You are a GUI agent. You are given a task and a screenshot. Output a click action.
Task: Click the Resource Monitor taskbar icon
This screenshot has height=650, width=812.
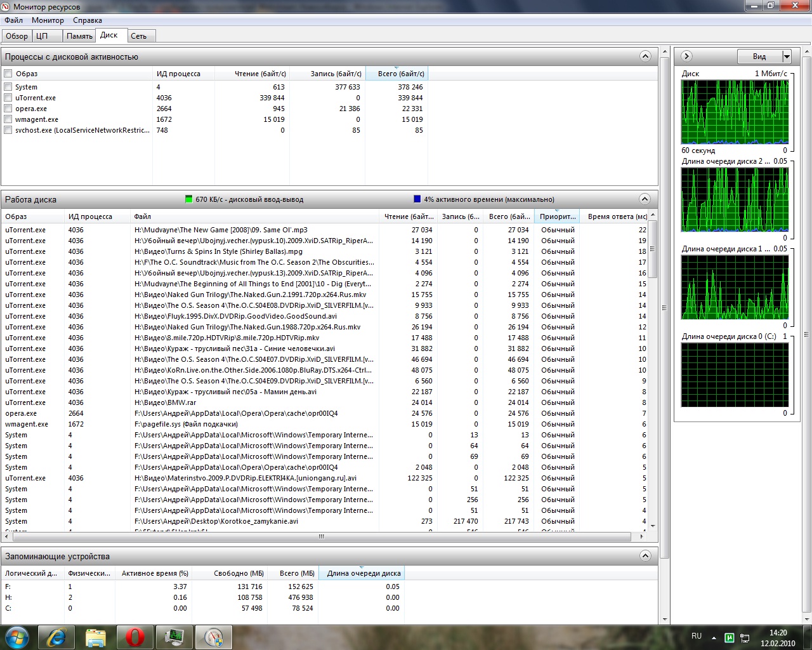click(x=213, y=637)
